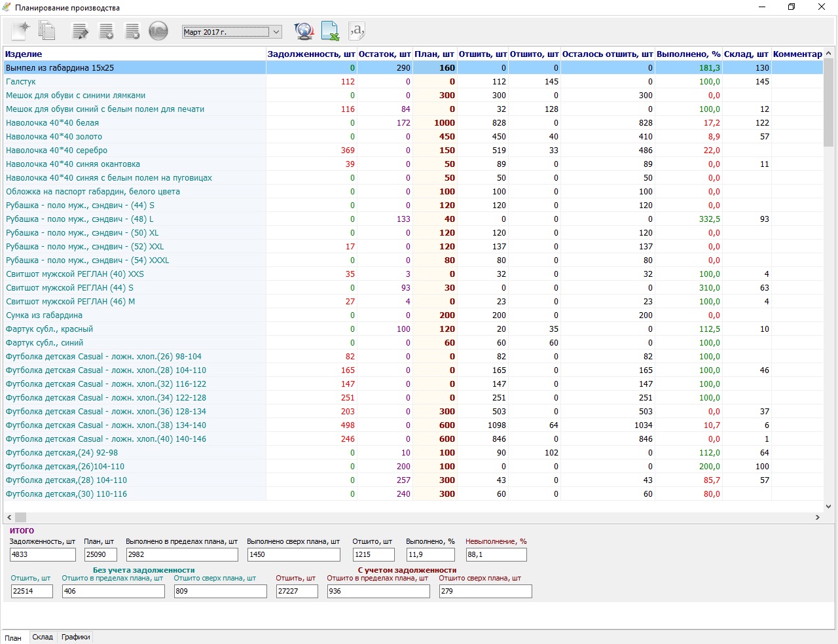Click the 'Выполнено, %' column header
Viewport: 838px width, 644px height.
pyautogui.click(x=688, y=54)
